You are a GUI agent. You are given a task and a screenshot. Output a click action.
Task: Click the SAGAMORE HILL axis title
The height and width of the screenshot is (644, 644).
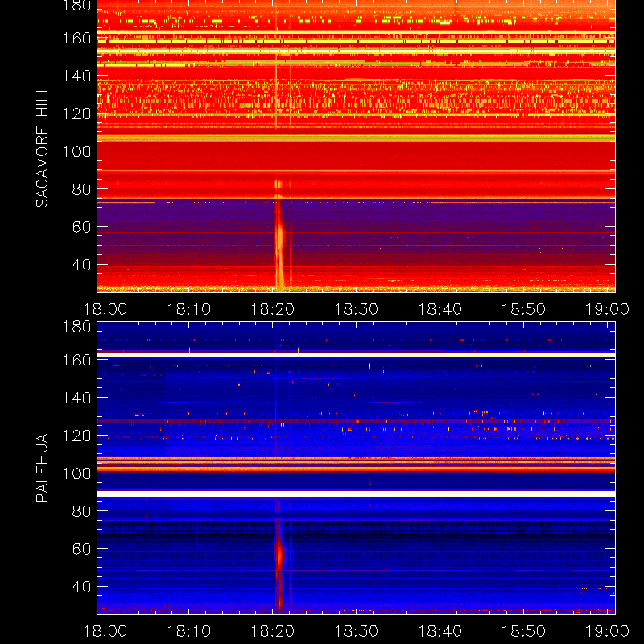(x=42, y=147)
